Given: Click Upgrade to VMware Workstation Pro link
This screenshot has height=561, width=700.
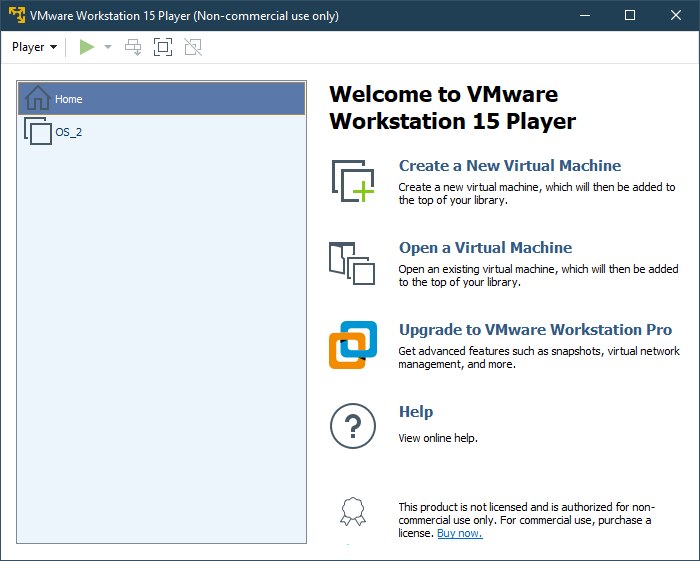Looking at the screenshot, I should [x=535, y=330].
